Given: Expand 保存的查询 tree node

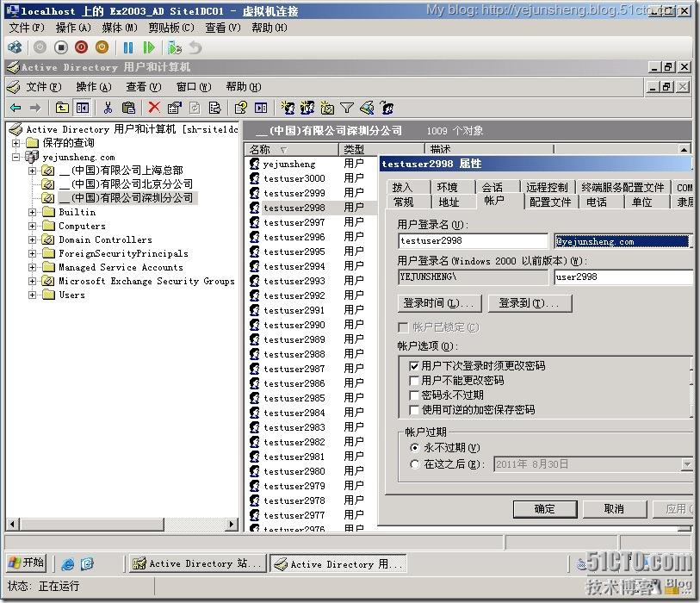Looking at the screenshot, I should point(16,143).
